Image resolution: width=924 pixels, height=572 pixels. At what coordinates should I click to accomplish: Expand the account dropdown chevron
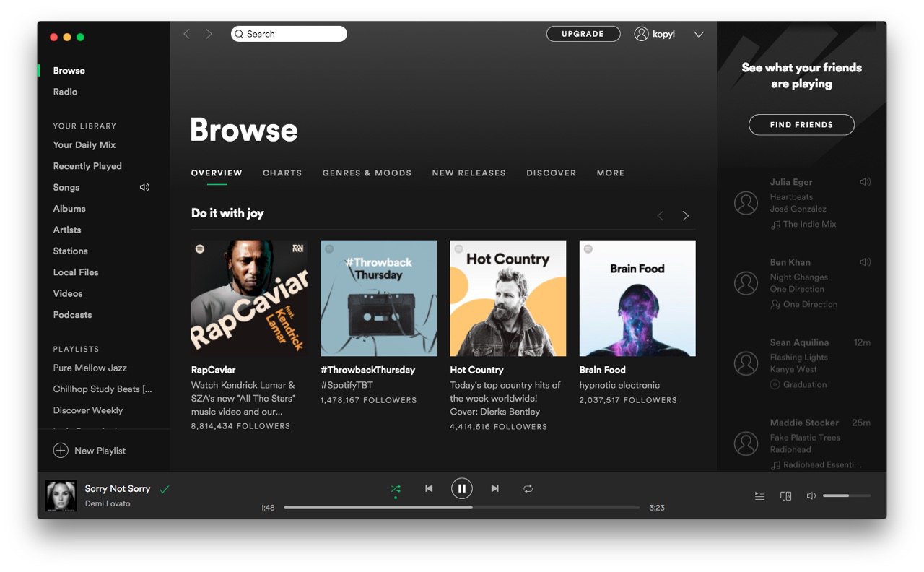point(698,34)
